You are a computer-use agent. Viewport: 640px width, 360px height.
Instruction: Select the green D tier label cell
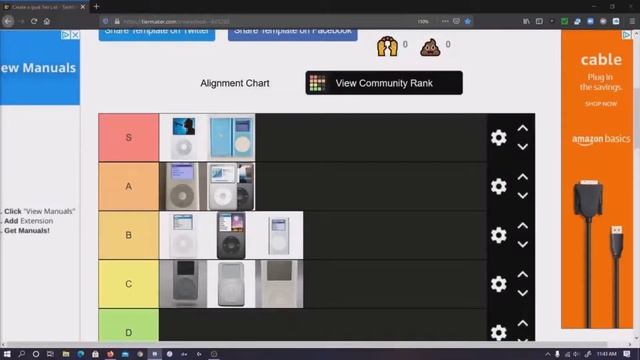click(129, 325)
